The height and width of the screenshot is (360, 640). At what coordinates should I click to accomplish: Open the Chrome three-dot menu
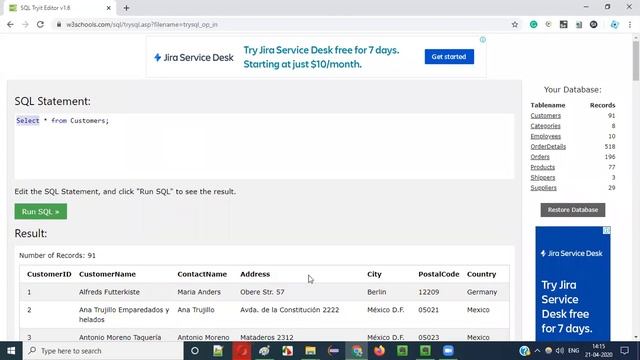pos(630,24)
